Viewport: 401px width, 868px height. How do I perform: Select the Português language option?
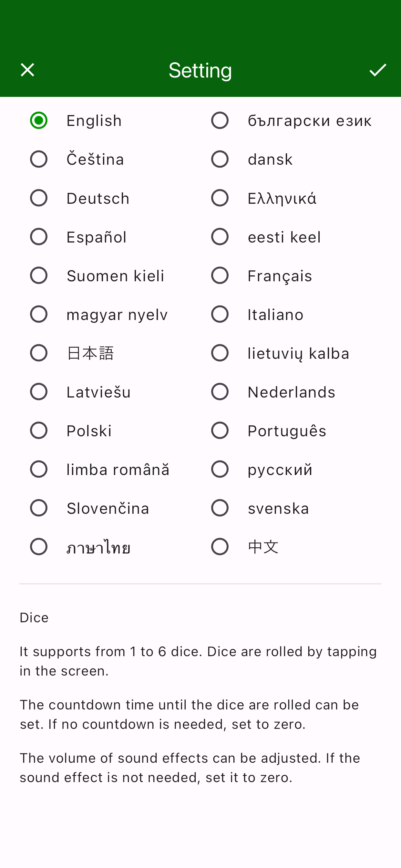click(220, 430)
